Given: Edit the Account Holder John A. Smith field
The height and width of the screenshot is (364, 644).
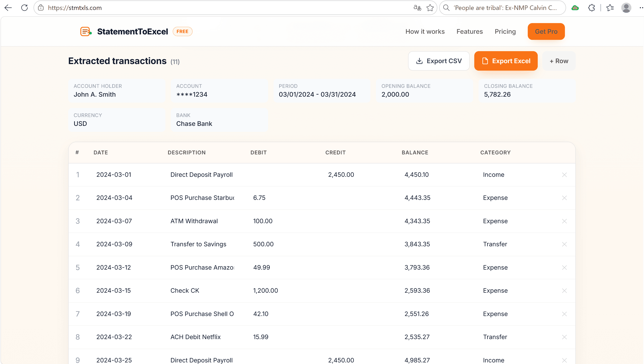Looking at the screenshot, I should (117, 91).
